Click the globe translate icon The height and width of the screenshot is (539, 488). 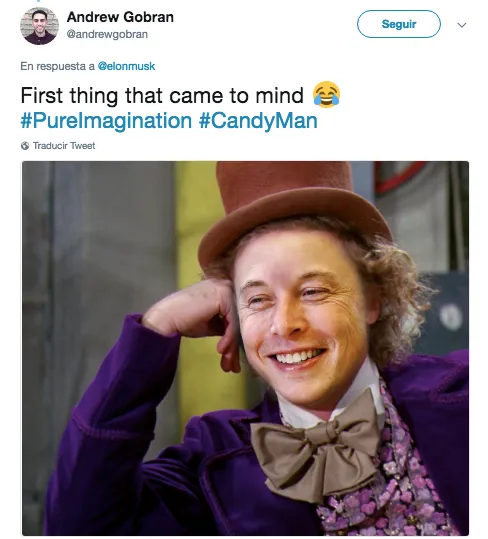point(25,146)
